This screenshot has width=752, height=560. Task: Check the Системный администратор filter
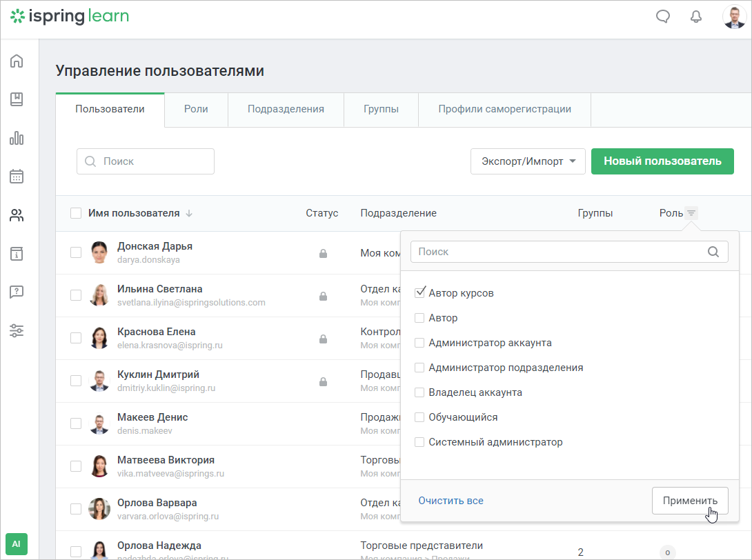pyautogui.click(x=419, y=442)
